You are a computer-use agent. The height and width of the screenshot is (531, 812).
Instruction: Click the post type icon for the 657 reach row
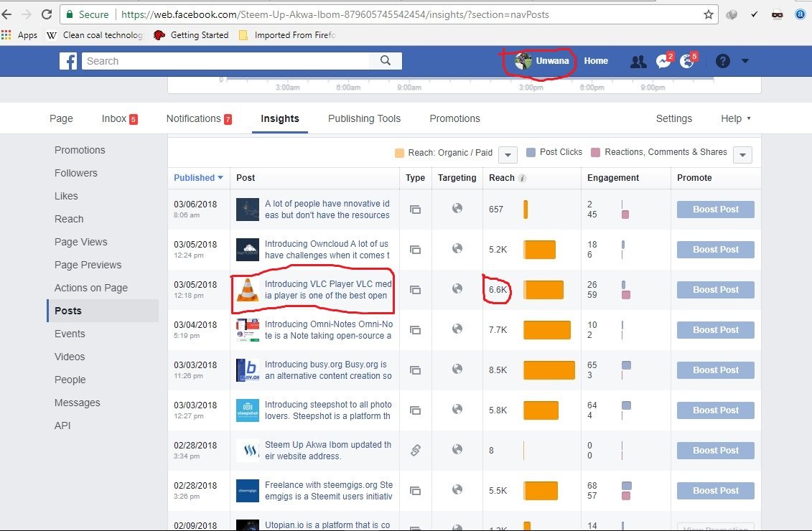415,210
